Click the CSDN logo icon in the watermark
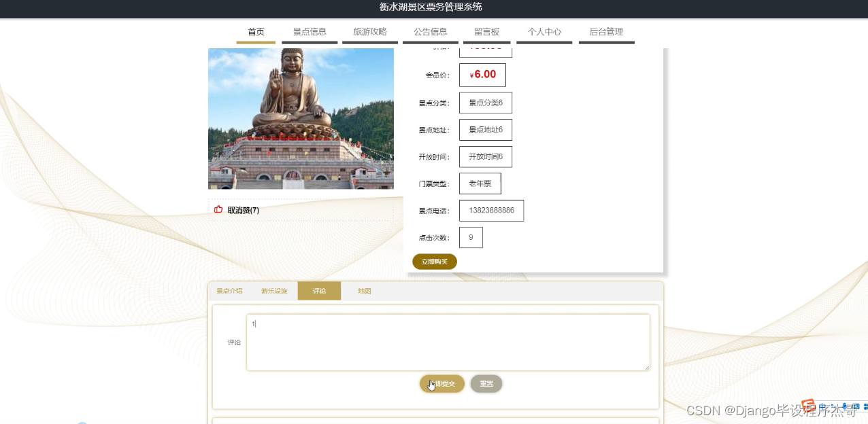Screen dimensions: 868x424 (x=809, y=406)
